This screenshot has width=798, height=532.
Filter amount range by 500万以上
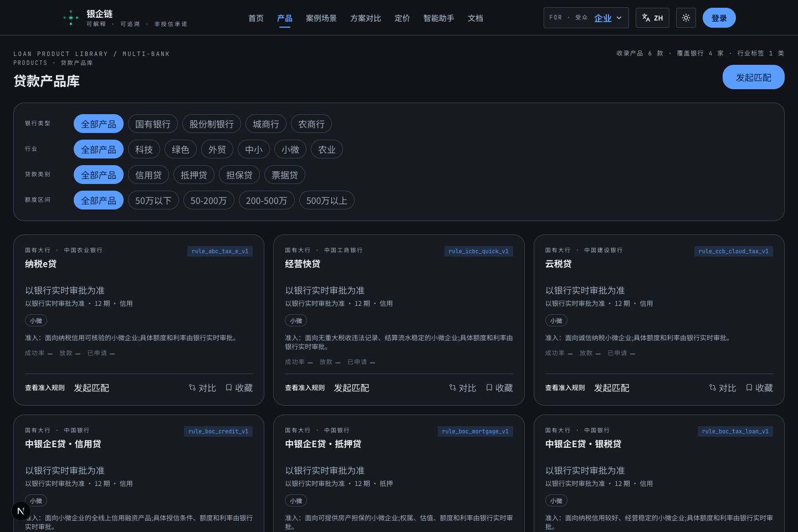[327, 201]
